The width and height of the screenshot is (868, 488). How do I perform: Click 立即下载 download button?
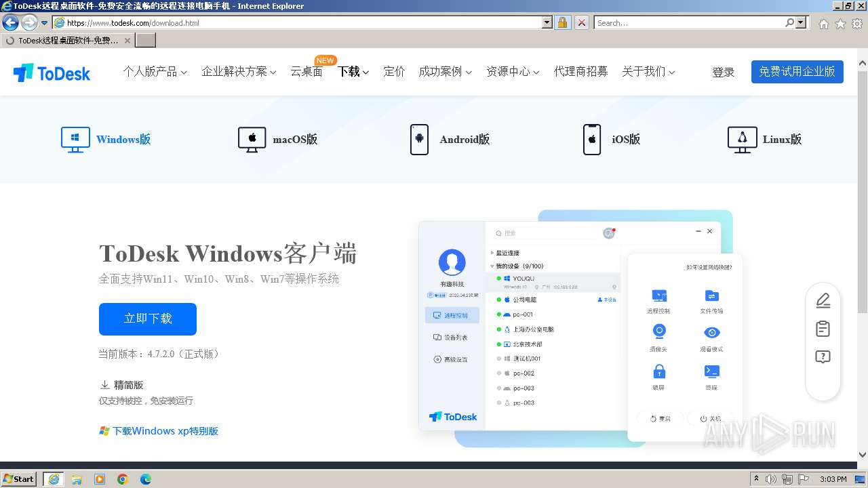click(x=148, y=319)
